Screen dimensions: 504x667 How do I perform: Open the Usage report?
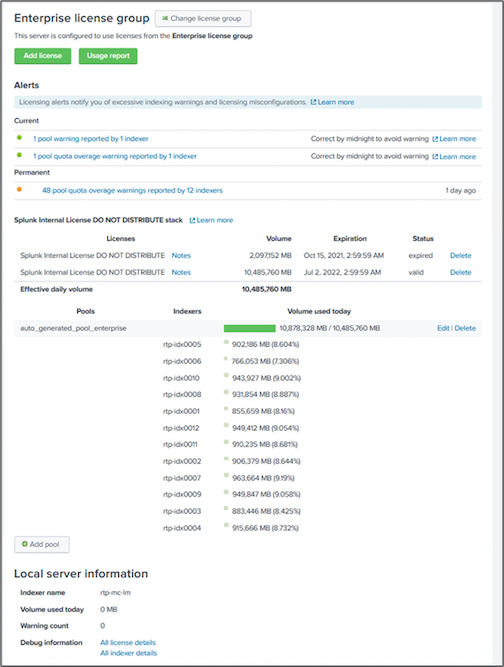pos(108,56)
